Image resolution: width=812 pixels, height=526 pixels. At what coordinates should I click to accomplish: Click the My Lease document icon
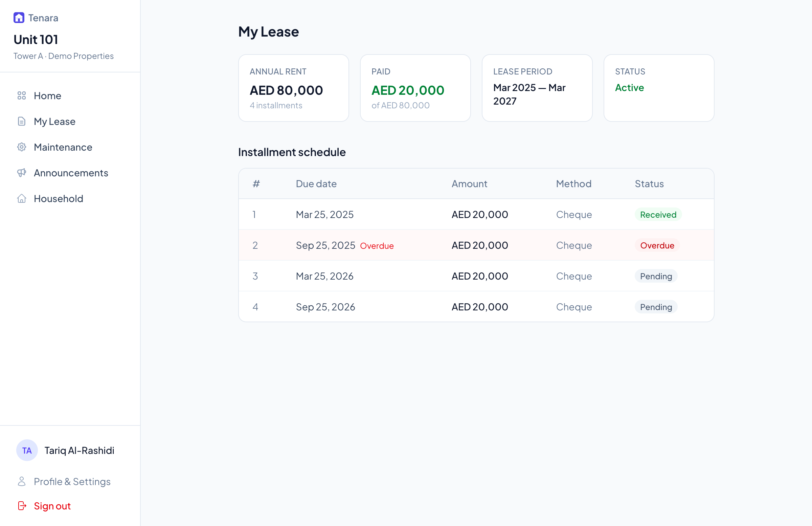tap(22, 122)
